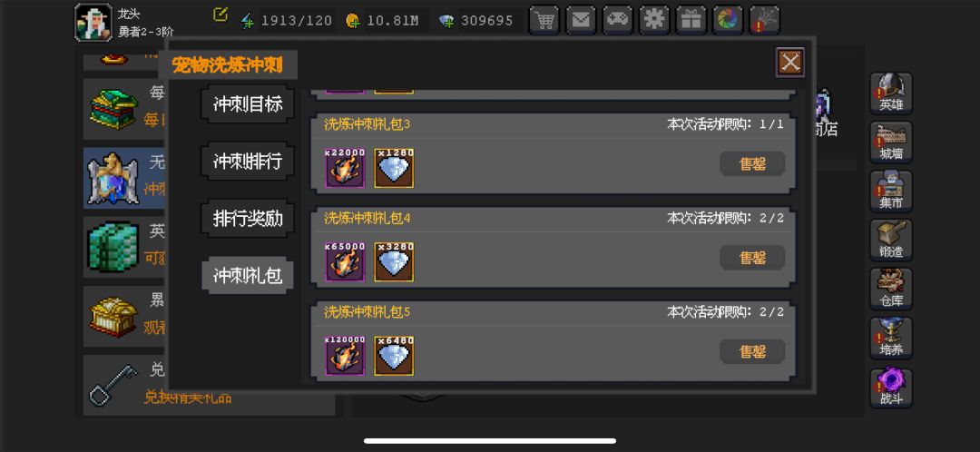980x452 pixels.
Task: Open the 锻造 forge anvil menu
Action: click(891, 240)
